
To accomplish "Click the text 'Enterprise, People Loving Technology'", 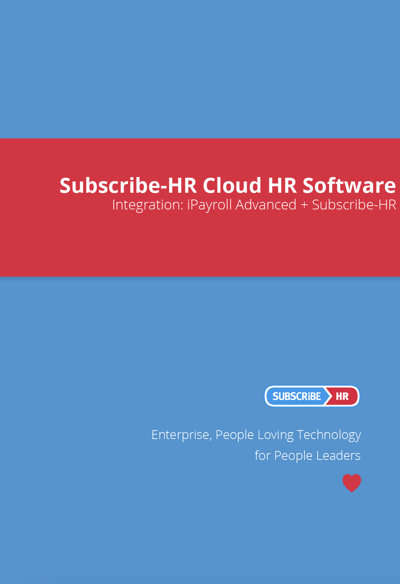I will [x=256, y=435].
